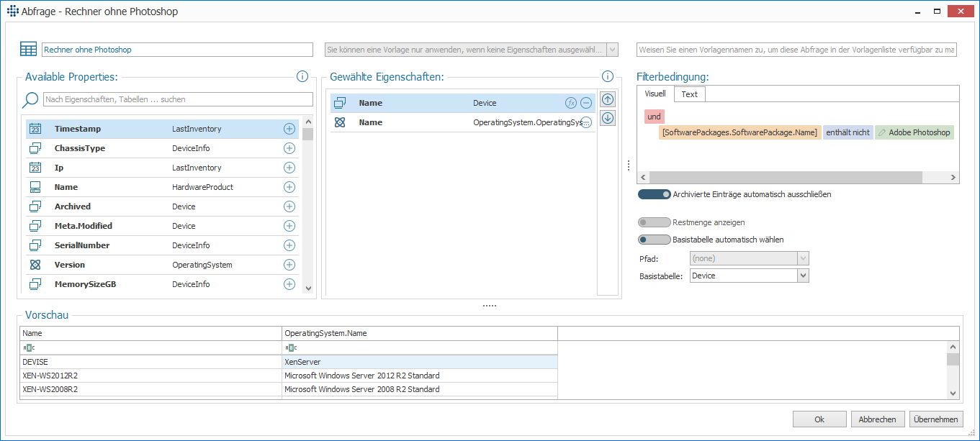Click the Name column header in preview
Viewport: 980px width, 441px height.
click(x=151, y=334)
